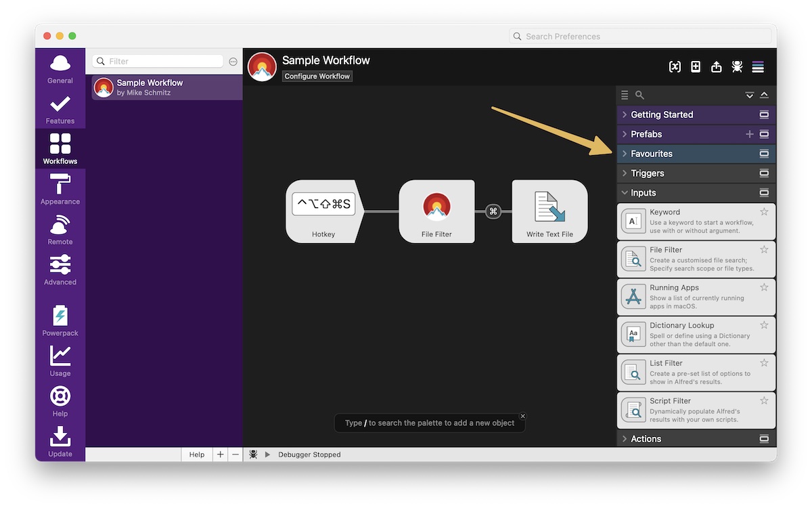Click the Help button in bottom bar
Viewport: 812px width, 508px height.
click(197, 454)
